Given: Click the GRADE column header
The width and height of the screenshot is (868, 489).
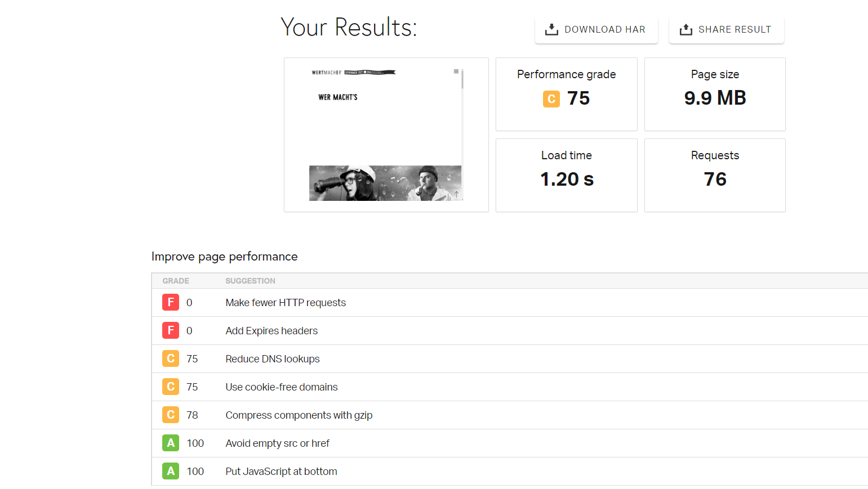Looking at the screenshot, I should click(176, 281).
